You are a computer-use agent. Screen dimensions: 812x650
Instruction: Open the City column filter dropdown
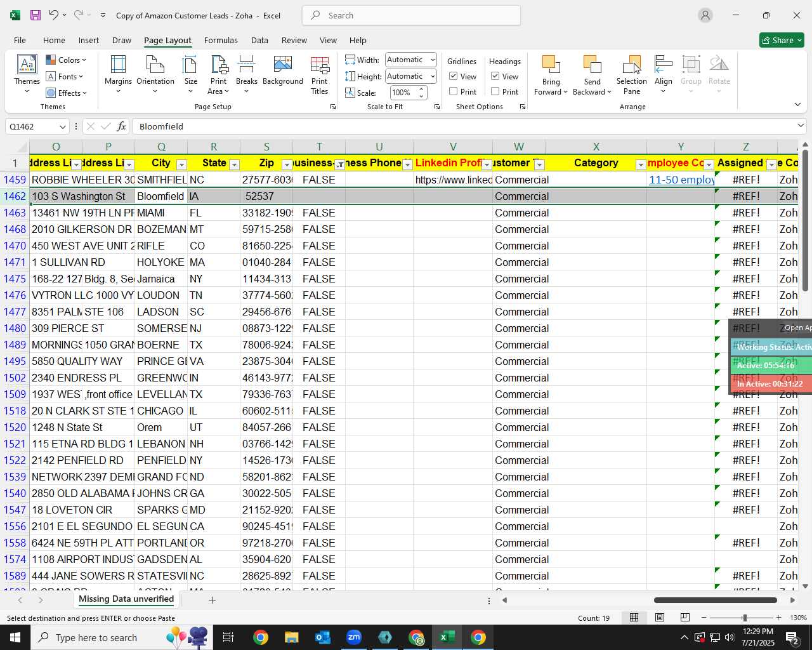click(x=181, y=164)
